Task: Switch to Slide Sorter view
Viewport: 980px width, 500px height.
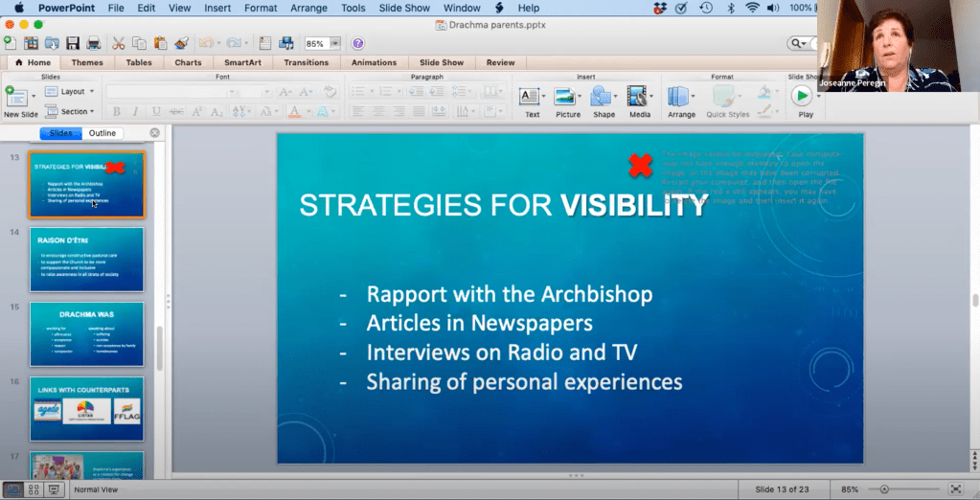Action: tap(34, 489)
